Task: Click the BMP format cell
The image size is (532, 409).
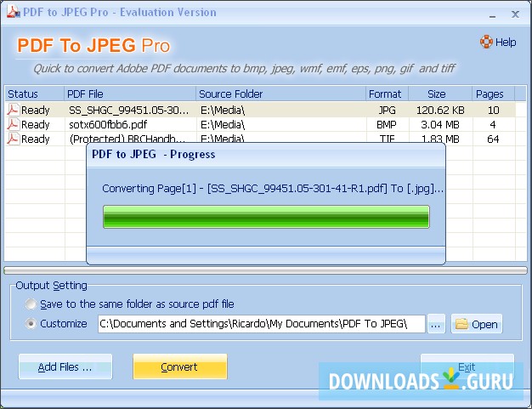Action: pyautogui.click(x=387, y=124)
